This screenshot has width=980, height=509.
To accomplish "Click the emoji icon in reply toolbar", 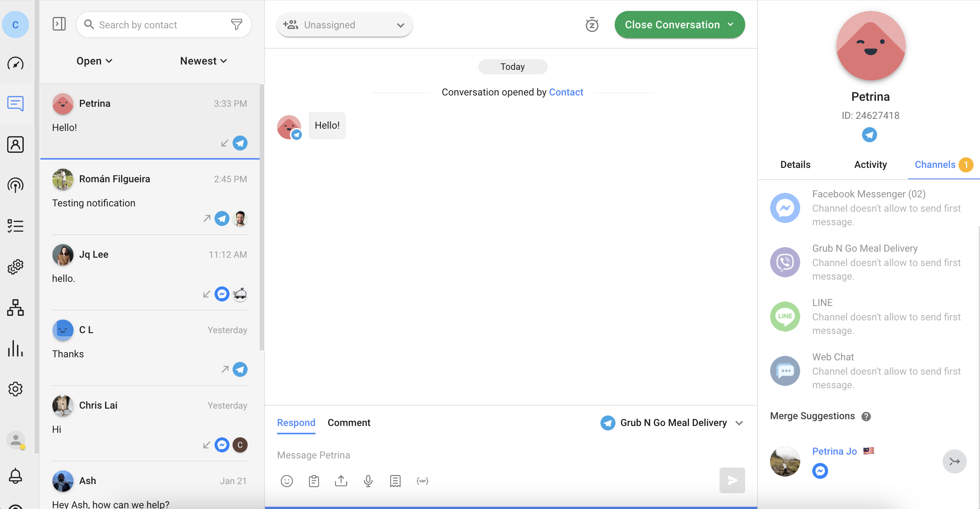I will 286,480.
